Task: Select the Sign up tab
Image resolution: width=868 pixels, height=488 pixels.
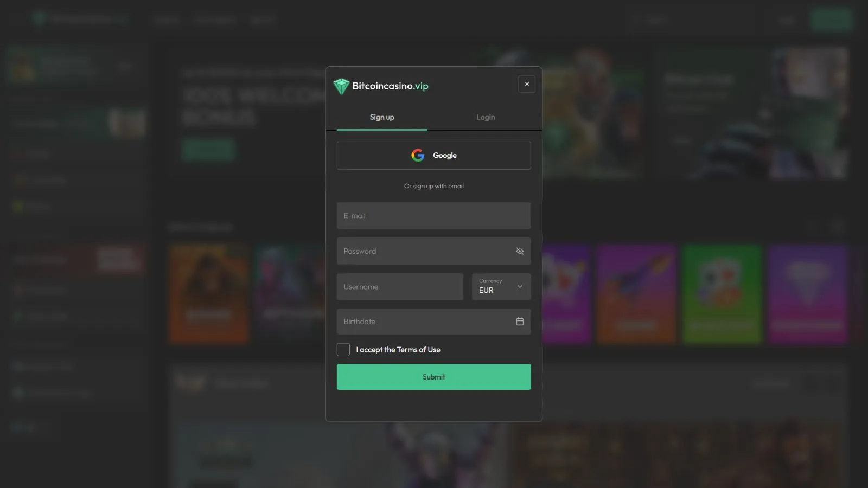Action: click(382, 117)
